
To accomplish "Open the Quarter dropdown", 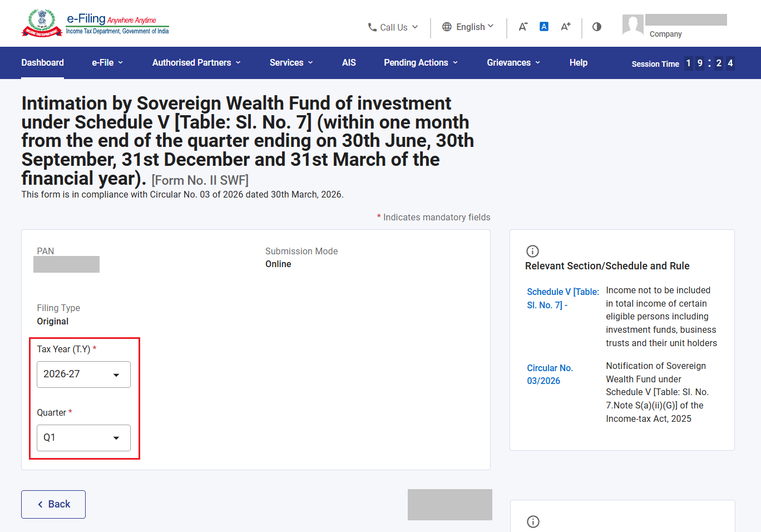I will (83, 438).
